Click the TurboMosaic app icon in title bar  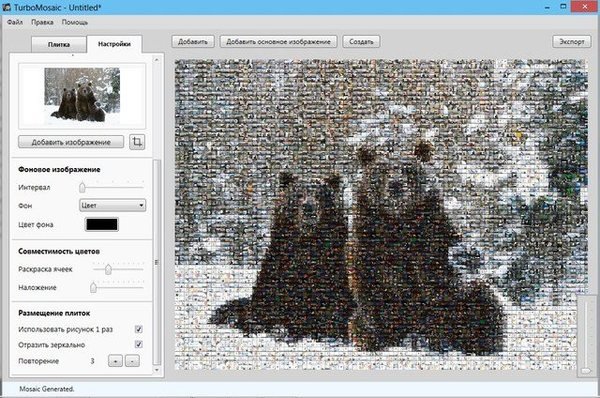7,7
